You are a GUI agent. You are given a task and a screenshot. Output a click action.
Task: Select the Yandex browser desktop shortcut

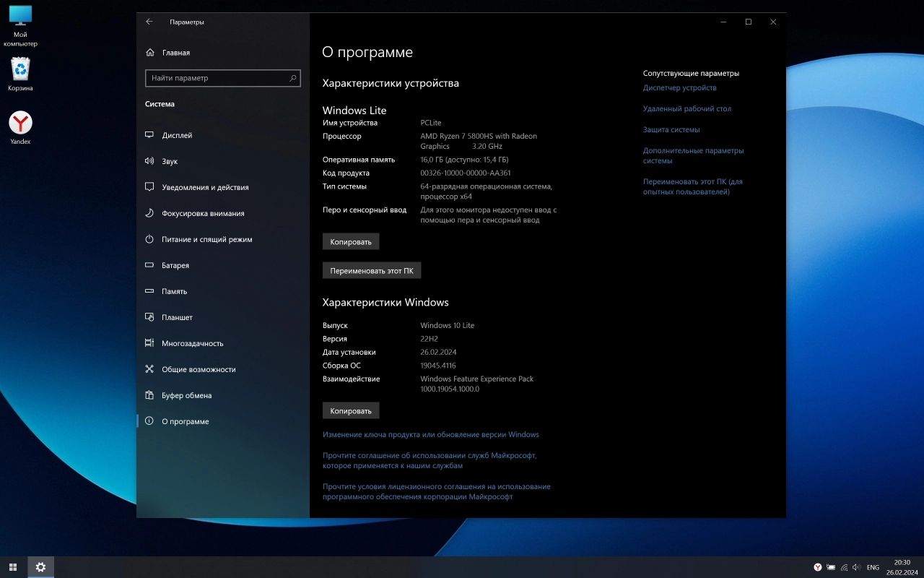tap(20, 128)
